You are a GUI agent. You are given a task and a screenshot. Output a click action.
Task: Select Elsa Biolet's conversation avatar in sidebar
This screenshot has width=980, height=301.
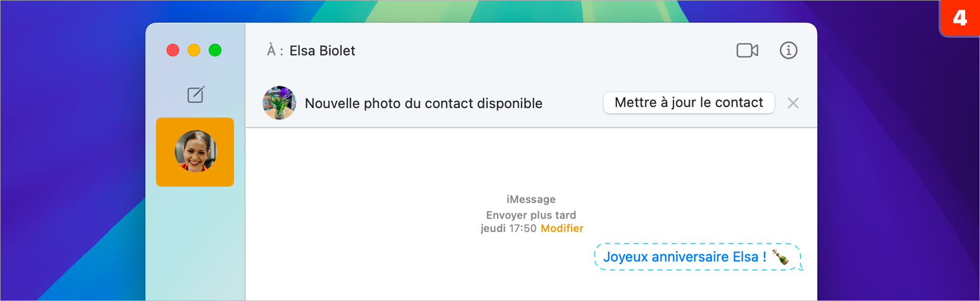(x=195, y=152)
